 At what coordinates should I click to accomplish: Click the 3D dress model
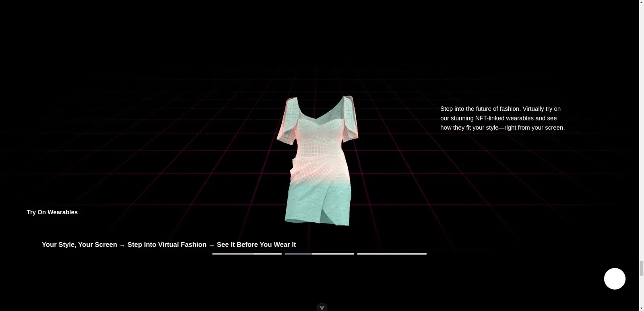point(318,160)
